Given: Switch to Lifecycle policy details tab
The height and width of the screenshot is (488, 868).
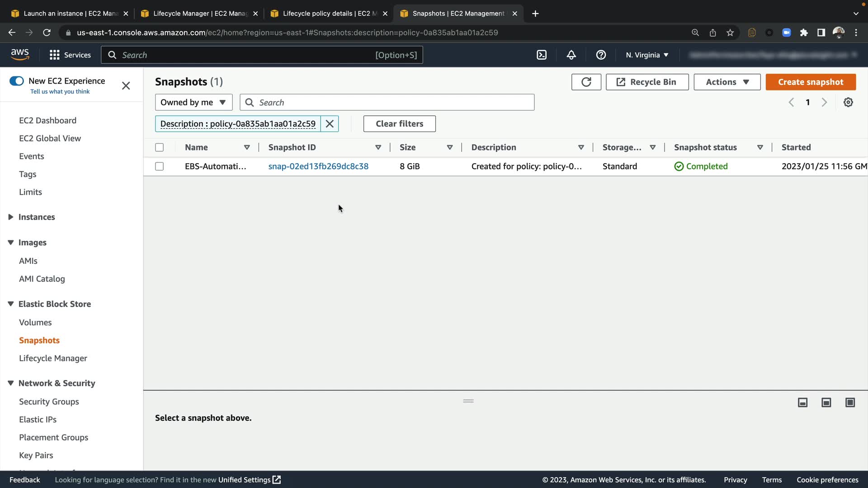Looking at the screenshot, I should pos(325,14).
